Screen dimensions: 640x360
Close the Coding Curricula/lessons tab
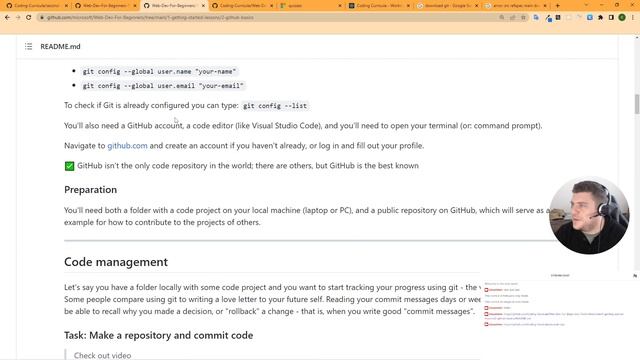67,6
